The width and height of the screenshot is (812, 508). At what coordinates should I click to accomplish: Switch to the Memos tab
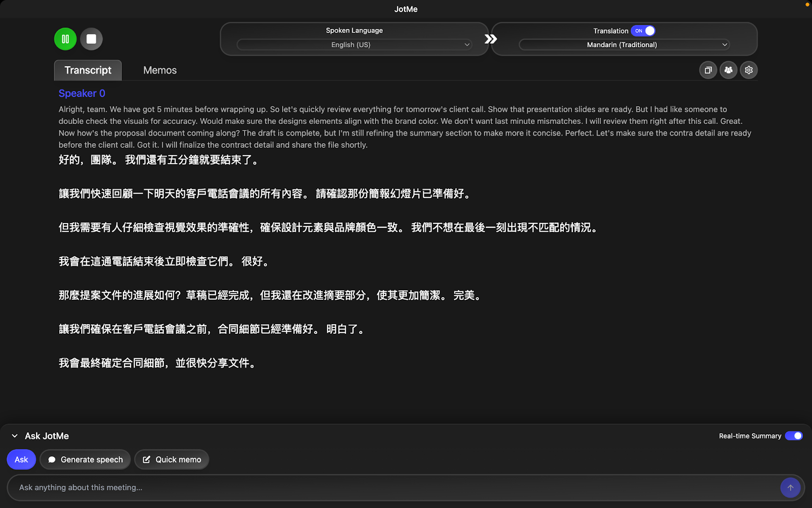[159, 70]
